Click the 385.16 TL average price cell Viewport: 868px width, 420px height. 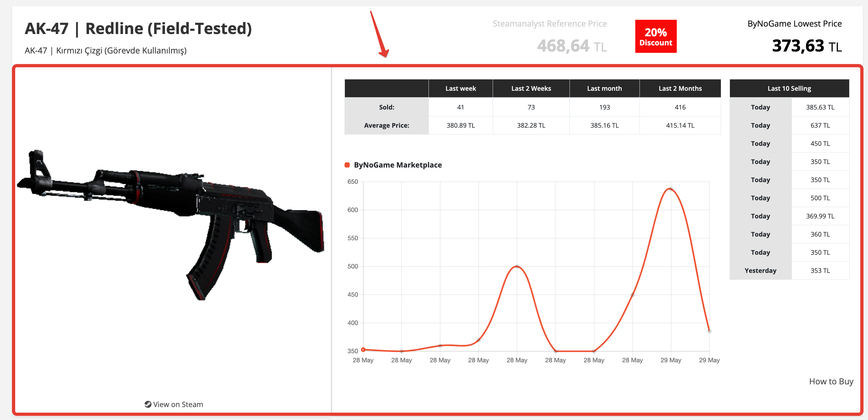[x=604, y=125]
